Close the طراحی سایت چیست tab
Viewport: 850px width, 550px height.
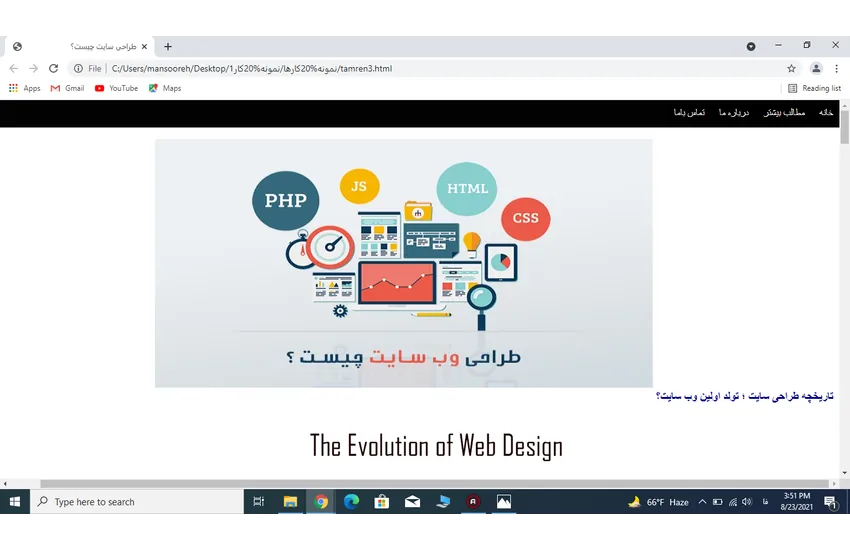coord(144,46)
